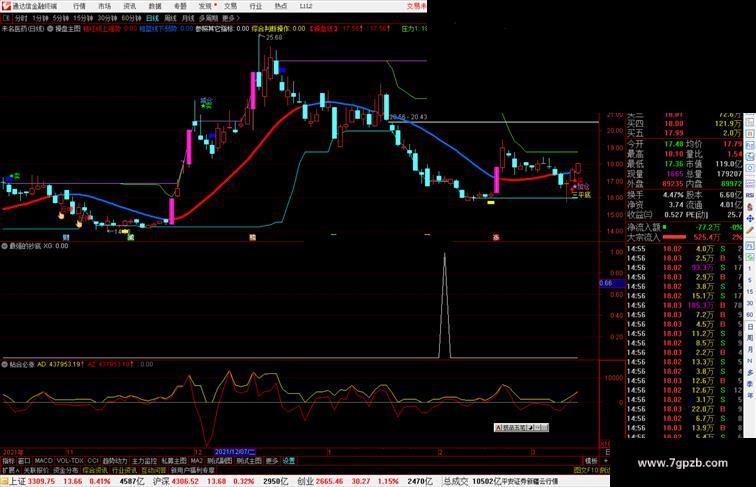Viewport: 756px width, 487px height.
Task: Select the RSI indicator sidebar icon
Action: (750, 195)
